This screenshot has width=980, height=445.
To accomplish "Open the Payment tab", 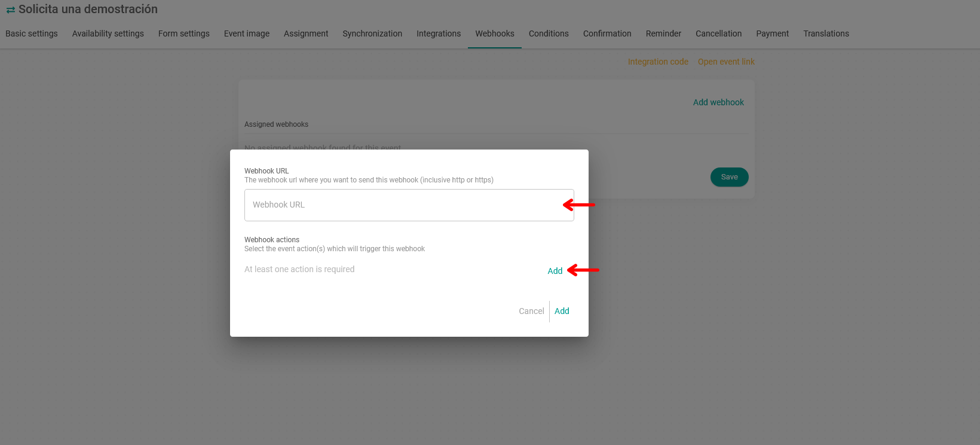I will (773, 33).
